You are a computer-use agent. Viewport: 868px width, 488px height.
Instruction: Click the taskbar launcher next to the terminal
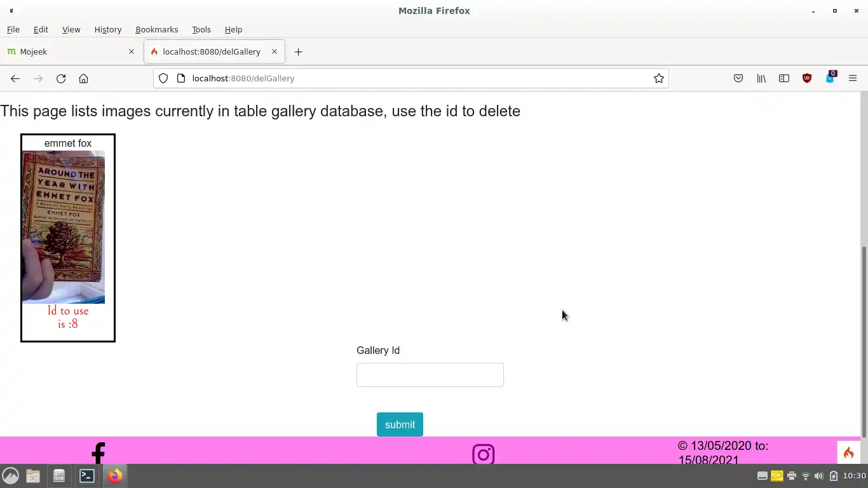pos(59,475)
